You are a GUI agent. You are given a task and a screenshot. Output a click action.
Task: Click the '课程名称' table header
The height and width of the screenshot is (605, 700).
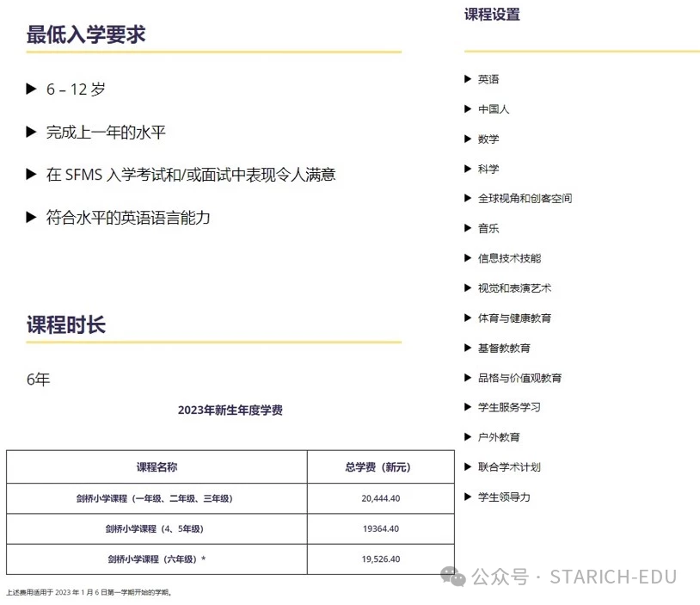coord(157,467)
